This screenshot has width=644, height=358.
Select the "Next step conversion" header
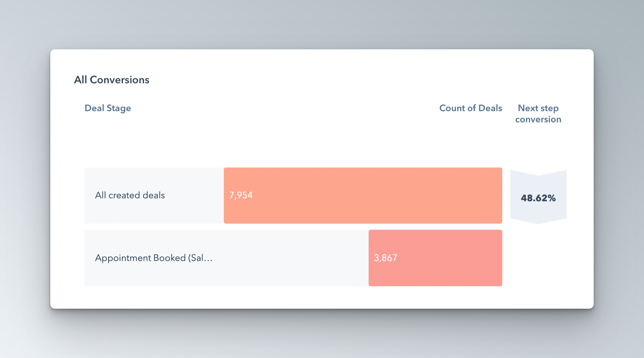[538, 113]
